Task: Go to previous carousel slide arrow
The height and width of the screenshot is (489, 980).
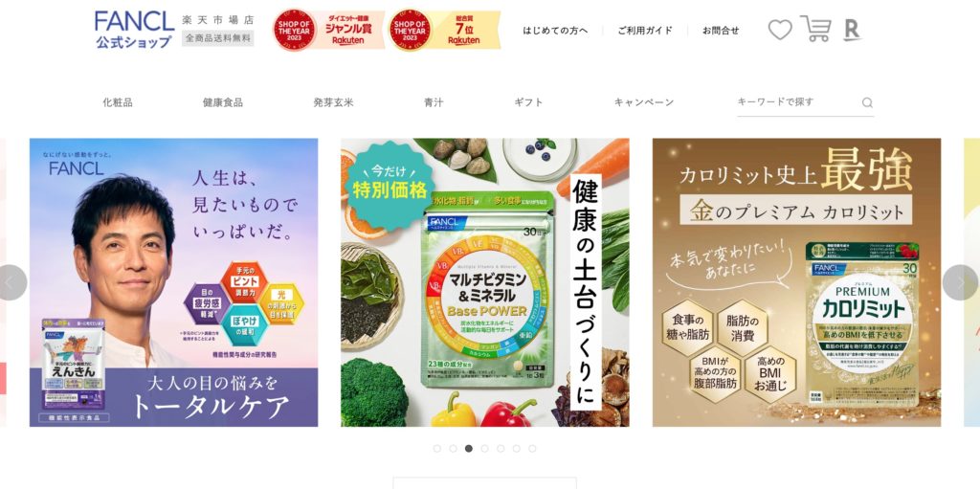Action: 10,282
